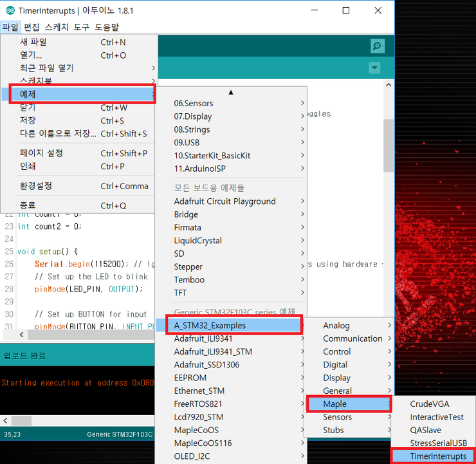Viewport: 476px width, 464px height.
Task: Open the 스케치 menu
Action: coord(57,27)
